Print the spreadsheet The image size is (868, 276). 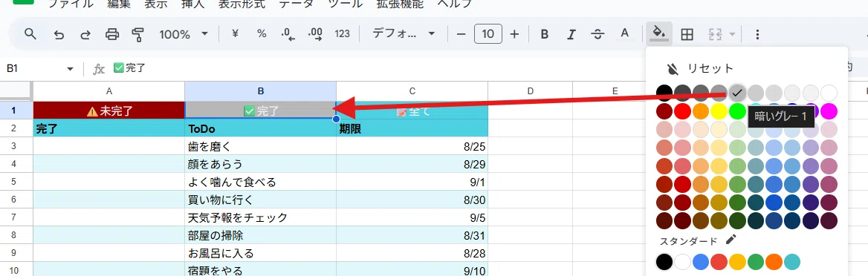(x=112, y=35)
